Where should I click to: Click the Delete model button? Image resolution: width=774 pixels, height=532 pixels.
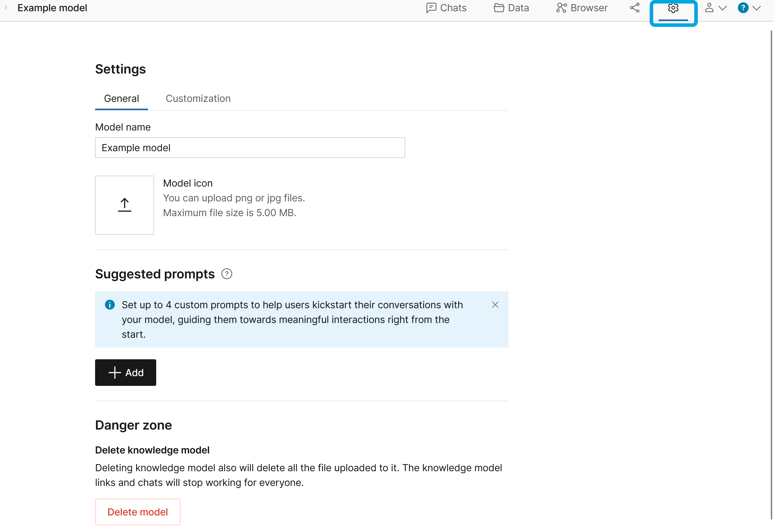(x=137, y=512)
